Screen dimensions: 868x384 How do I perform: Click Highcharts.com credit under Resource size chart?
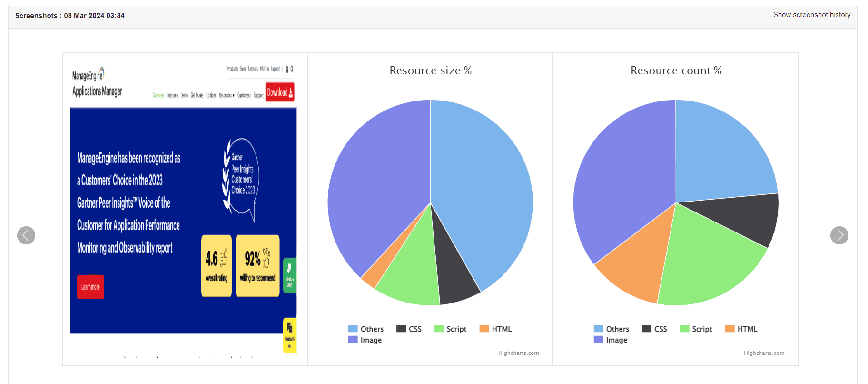518,353
